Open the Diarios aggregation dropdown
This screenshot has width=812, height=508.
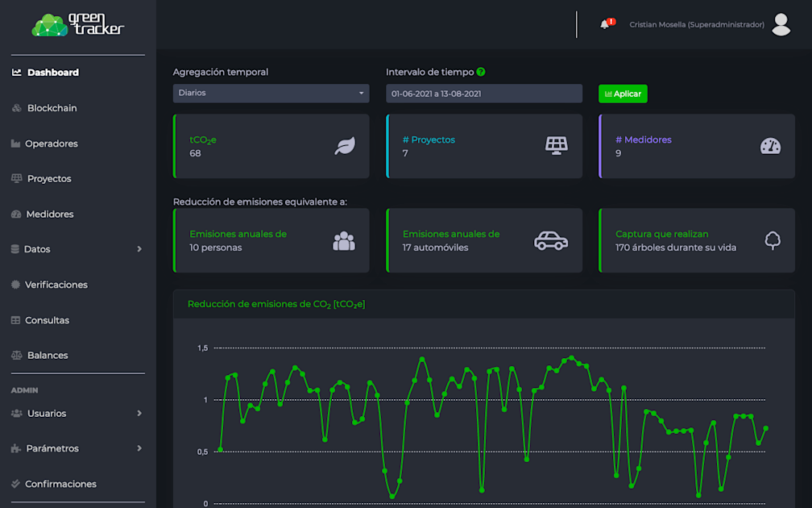[271, 93]
